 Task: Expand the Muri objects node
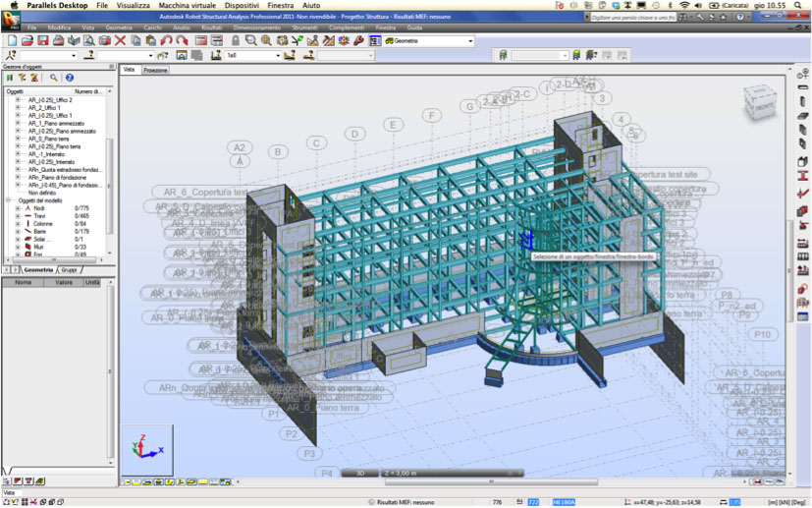tap(17, 247)
